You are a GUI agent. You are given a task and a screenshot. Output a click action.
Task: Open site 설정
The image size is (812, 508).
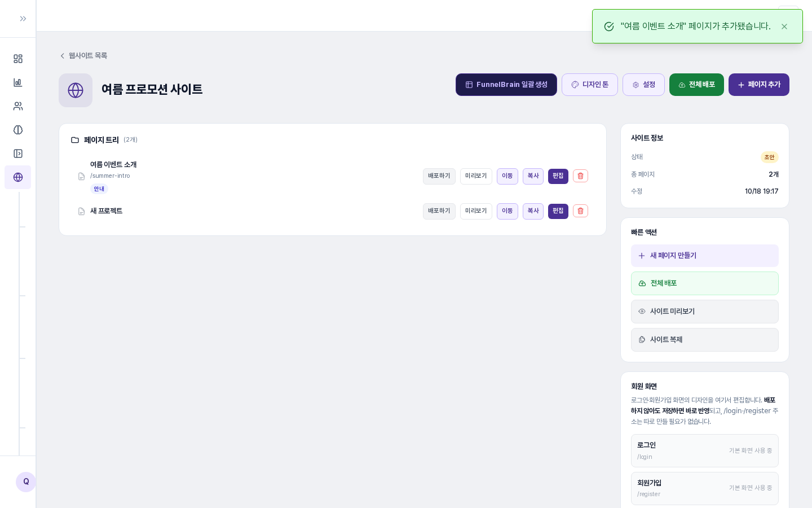point(643,85)
